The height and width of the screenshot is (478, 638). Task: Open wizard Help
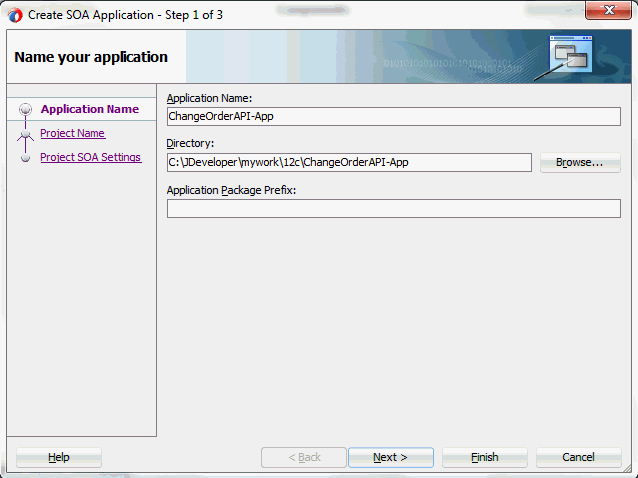[59, 457]
